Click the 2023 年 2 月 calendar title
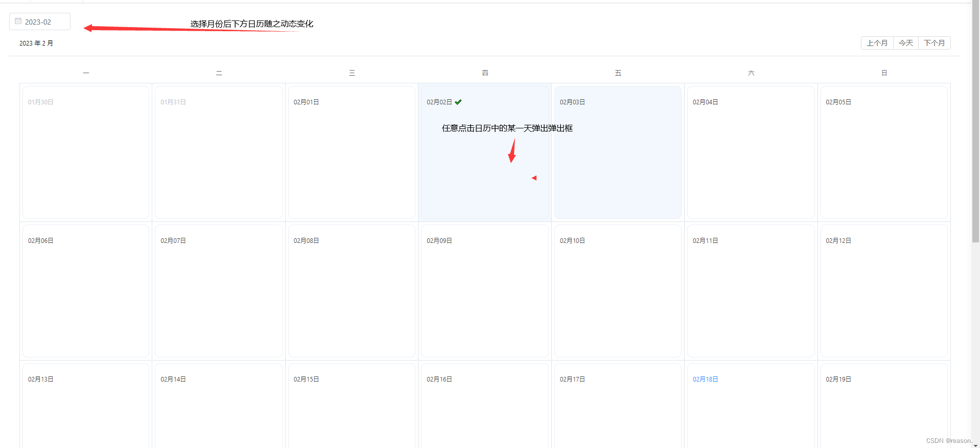This screenshot has height=448, width=980. pyautogui.click(x=36, y=43)
